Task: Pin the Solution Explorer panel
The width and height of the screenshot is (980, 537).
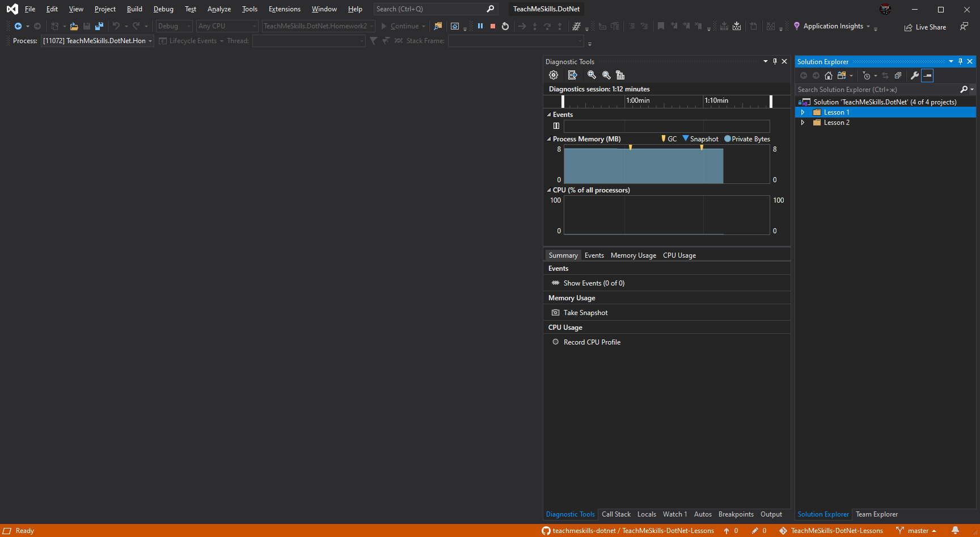Action: [960, 61]
